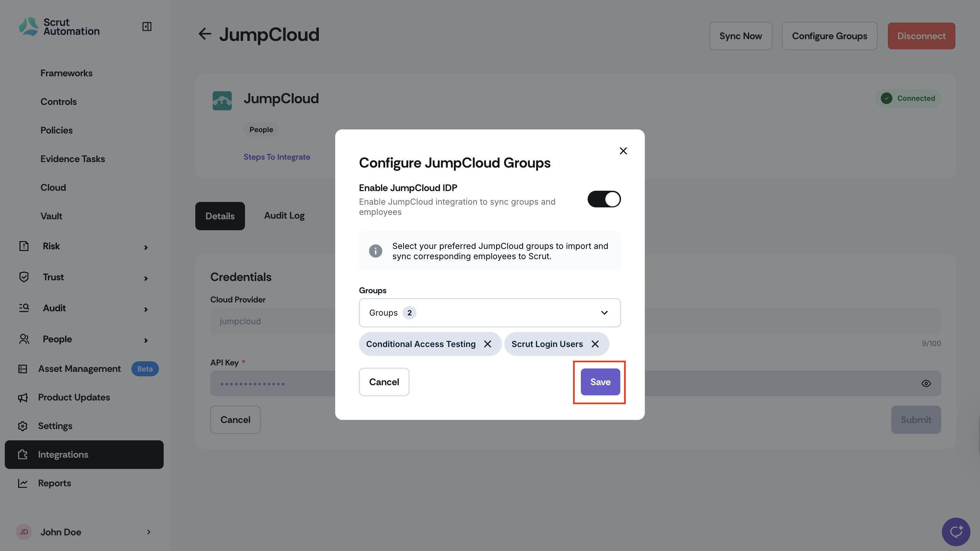Remove Scrut Login Users group chip
This screenshot has width=980, height=551.
click(595, 344)
